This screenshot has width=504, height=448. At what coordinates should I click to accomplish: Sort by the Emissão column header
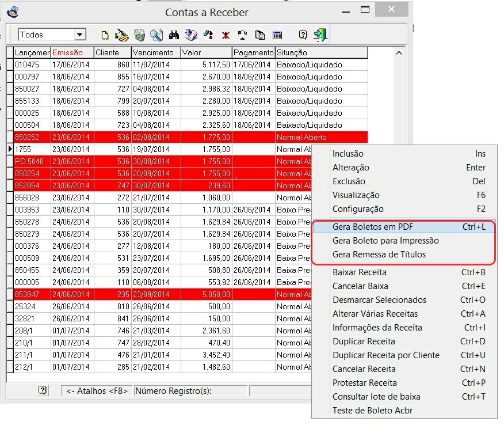72,52
